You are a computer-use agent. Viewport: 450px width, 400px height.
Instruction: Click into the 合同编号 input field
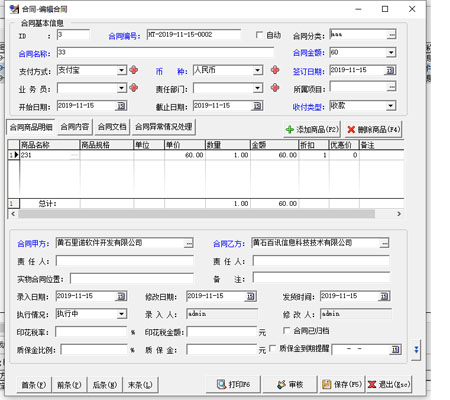click(x=194, y=35)
